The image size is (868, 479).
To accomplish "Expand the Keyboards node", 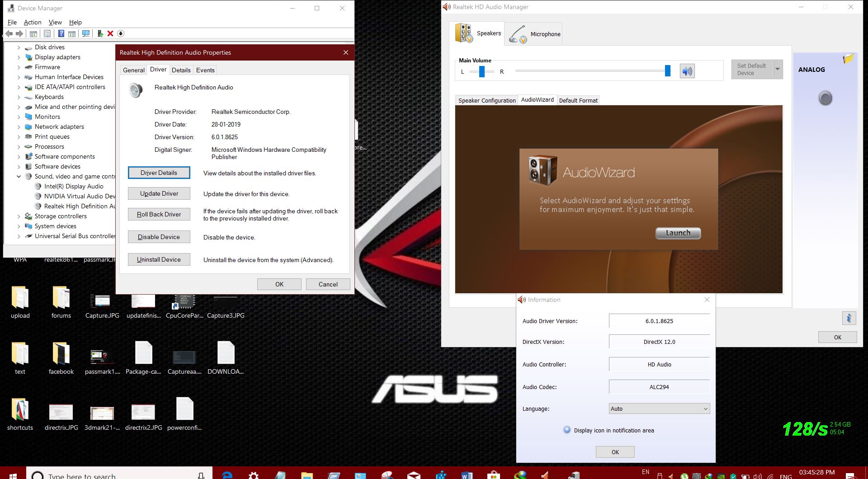I will pyautogui.click(x=19, y=97).
